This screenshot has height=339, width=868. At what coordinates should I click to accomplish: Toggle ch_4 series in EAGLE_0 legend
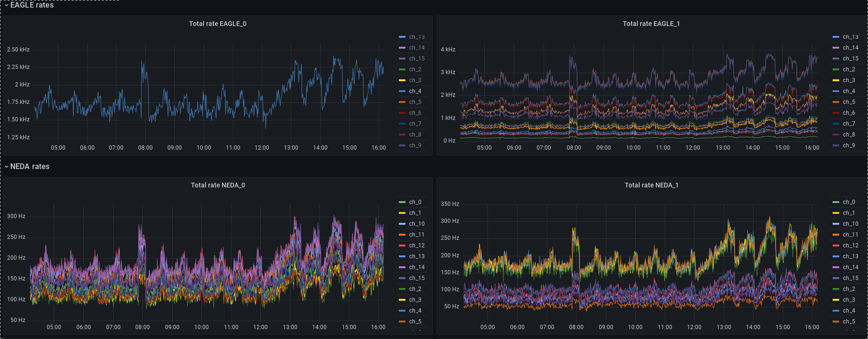pyautogui.click(x=415, y=91)
